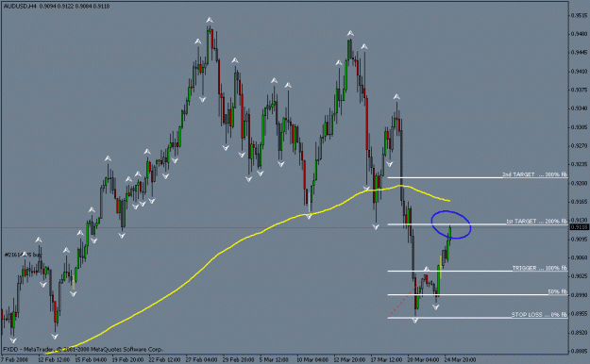Click the 0.9270 price axis label
This screenshot has height=364, width=590.
(579, 146)
